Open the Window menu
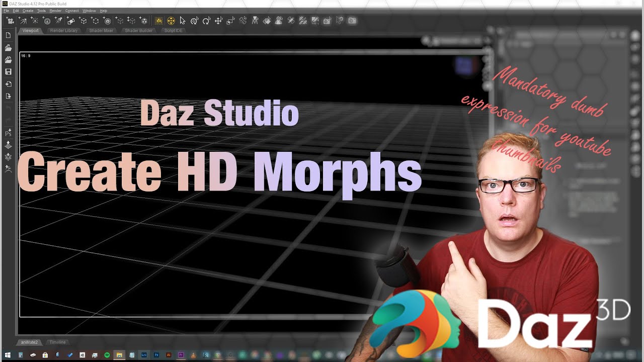Viewport: 644px width, 362px height. [x=89, y=11]
